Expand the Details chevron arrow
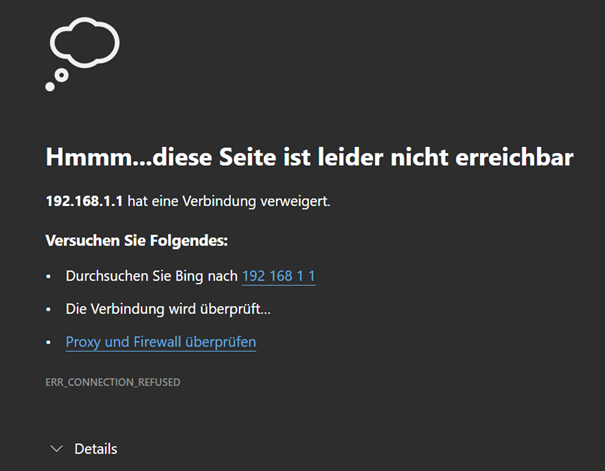The height and width of the screenshot is (471, 605). point(56,449)
